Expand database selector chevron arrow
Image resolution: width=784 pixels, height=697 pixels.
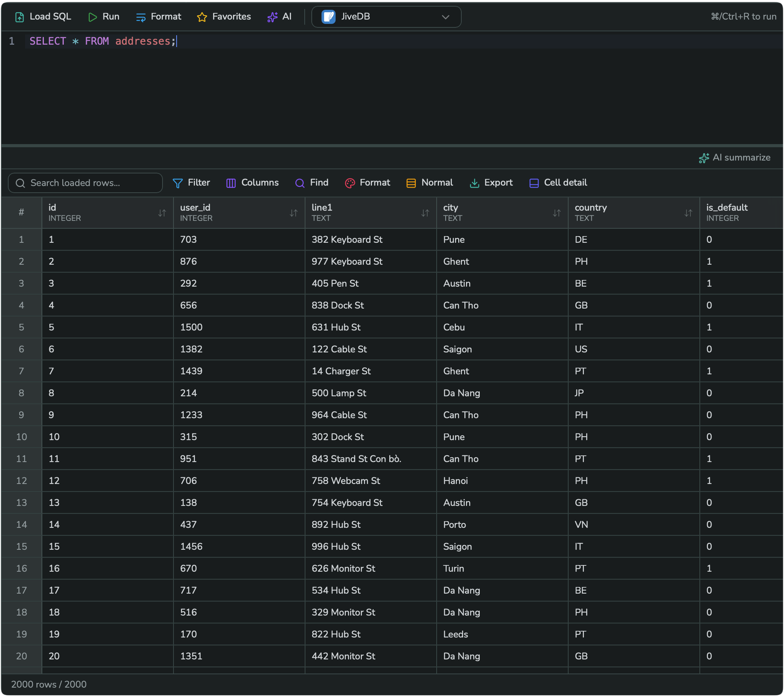tap(446, 17)
